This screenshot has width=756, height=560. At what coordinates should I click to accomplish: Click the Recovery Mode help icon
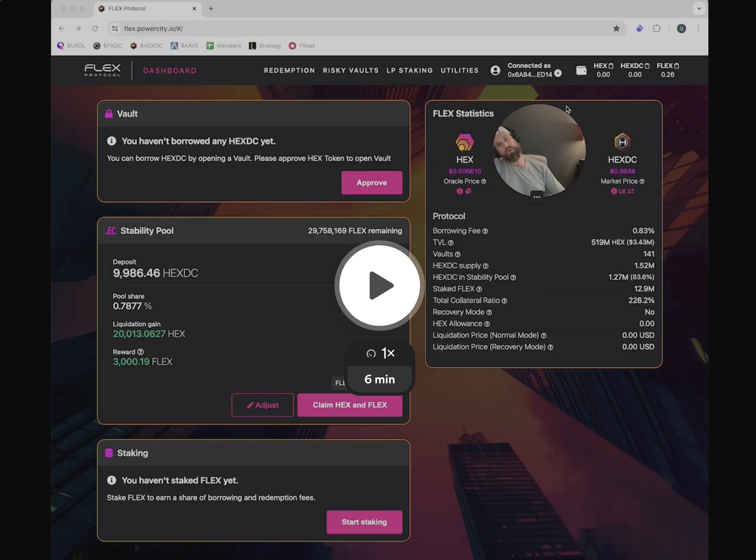(x=489, y=312)
